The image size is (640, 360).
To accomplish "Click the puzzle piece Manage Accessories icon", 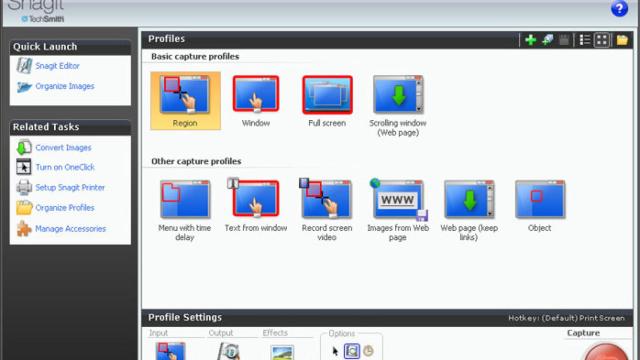I will click(x=24, y=229).
